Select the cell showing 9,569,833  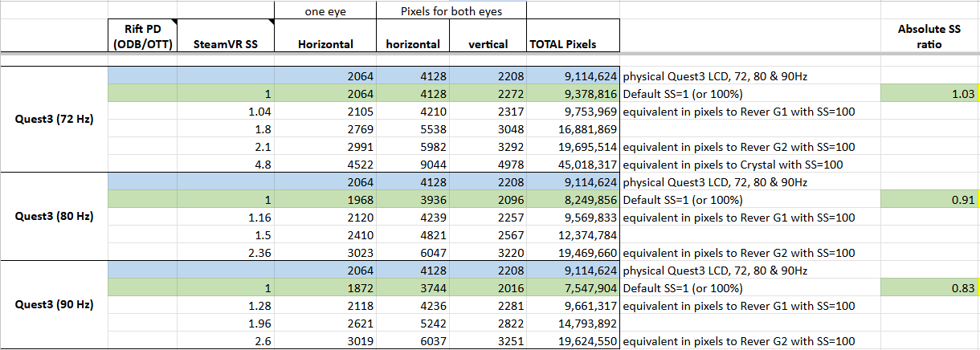coord(573,218)
